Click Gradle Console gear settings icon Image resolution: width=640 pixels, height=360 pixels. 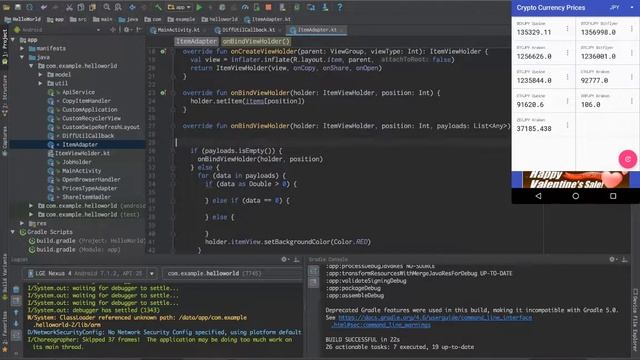click(x=612, y=259)
